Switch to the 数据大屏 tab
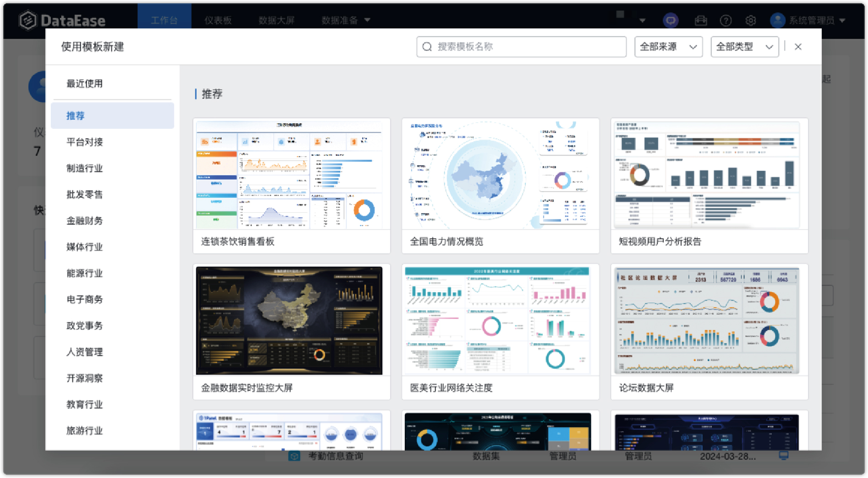 276,21
